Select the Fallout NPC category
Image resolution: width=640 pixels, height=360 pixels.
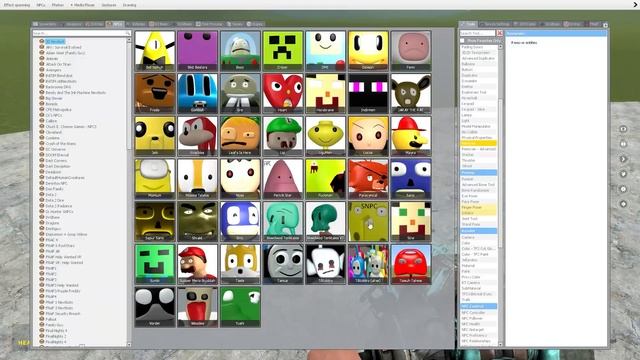(x=51, y=319)
